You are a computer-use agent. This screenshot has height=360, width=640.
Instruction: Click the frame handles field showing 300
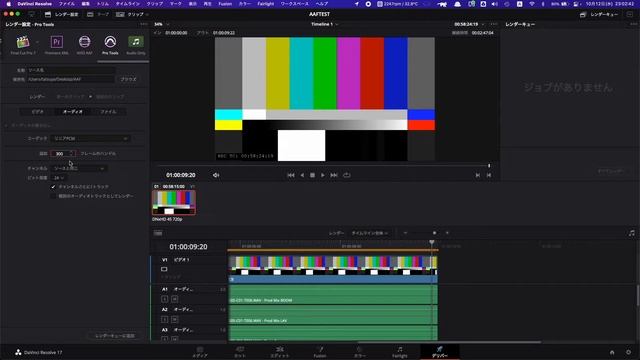pos(63,153)
